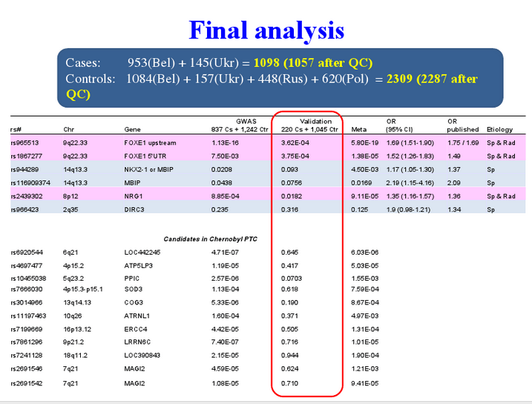Select the validation value '0.0182'
This screenshot has height=404, width=532.
pos(292,196)
